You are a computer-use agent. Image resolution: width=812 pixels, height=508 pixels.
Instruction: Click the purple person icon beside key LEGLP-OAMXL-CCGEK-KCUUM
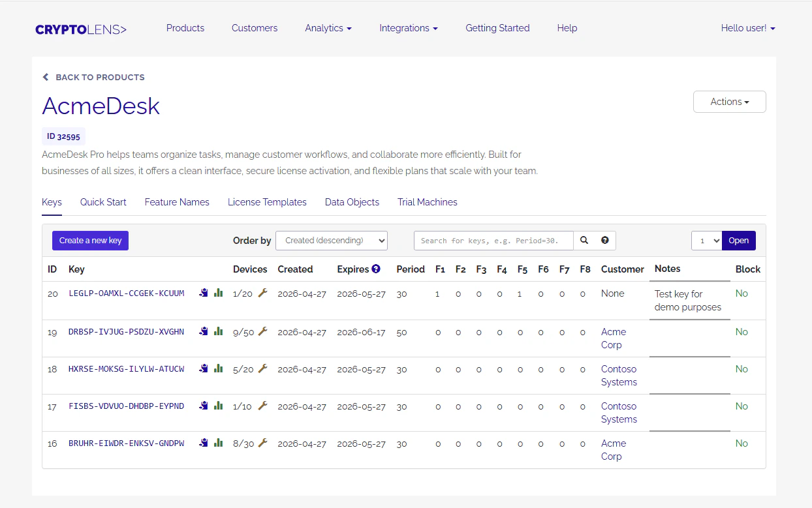click(x=204, y=293)
